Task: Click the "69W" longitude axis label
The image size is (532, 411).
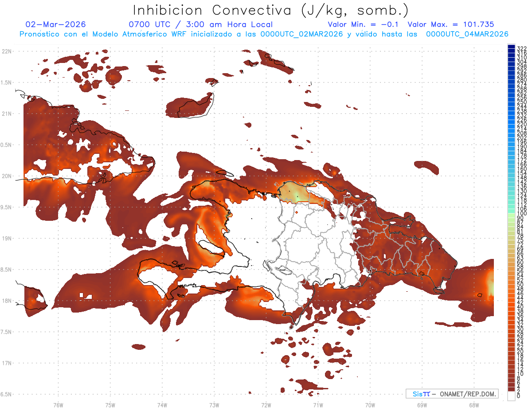Action: pos(422,405)
